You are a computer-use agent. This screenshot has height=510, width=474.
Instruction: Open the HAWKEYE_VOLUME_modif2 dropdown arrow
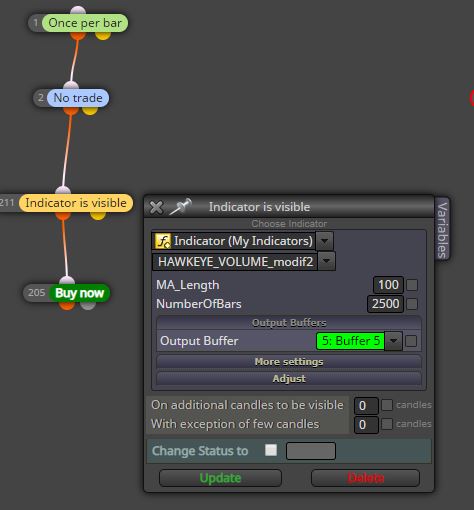[x=327, y=262]
